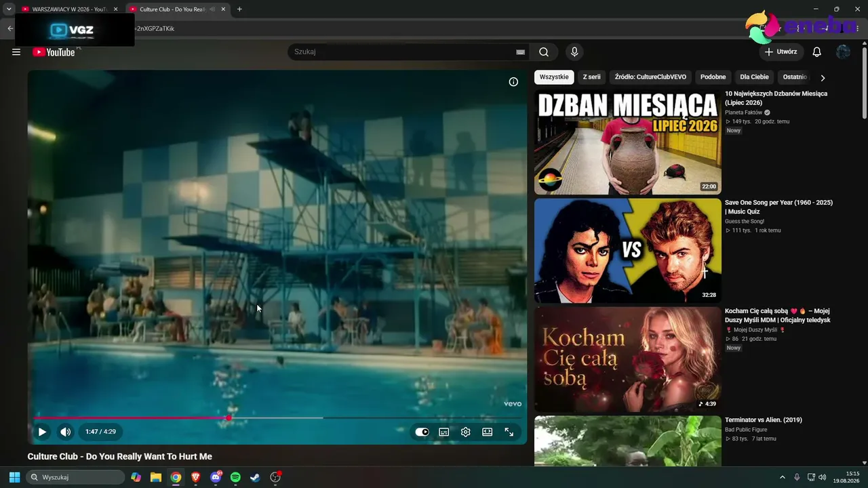Turn on subtitles in the player
868x488 pixels.
pos(444,432)
